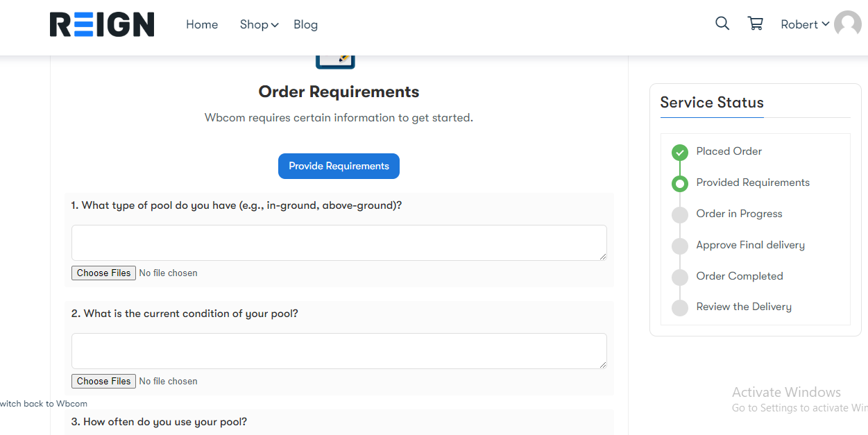Screen dimensions: 868x435
Task: Click the Order Completed status dot
Action: [x=680, y=277]
